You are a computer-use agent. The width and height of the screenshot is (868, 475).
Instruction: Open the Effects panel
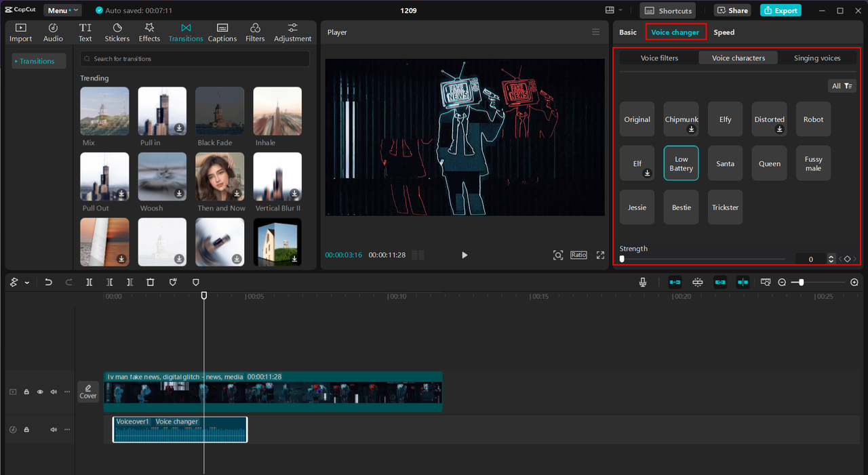tap(149, 33)
